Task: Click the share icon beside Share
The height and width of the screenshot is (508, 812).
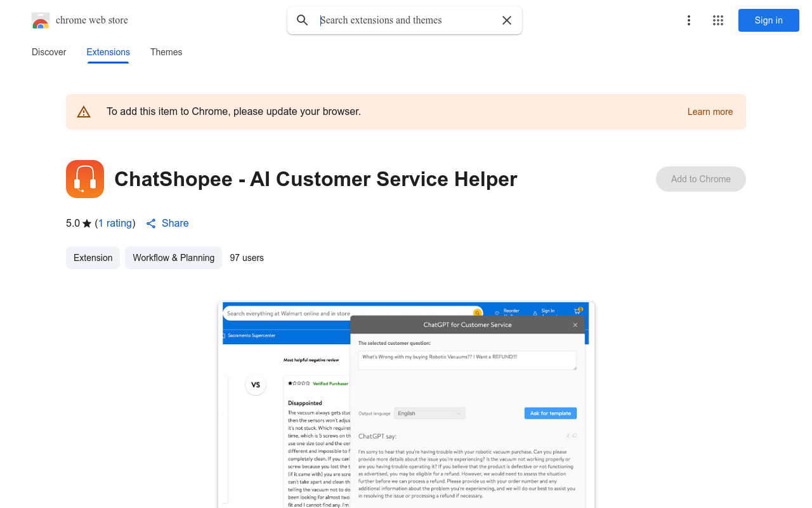Action: (x=151, y=224)
